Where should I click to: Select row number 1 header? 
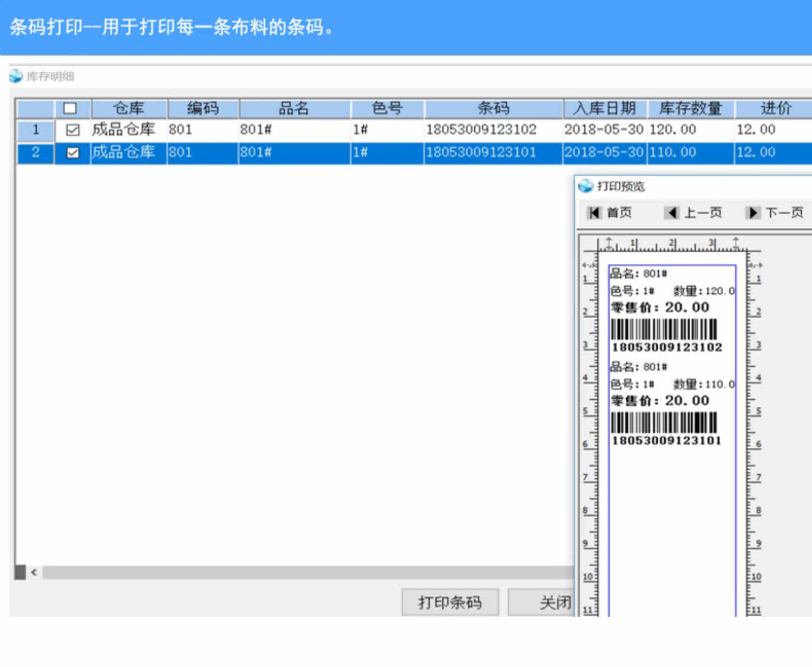tap(36, 130)
